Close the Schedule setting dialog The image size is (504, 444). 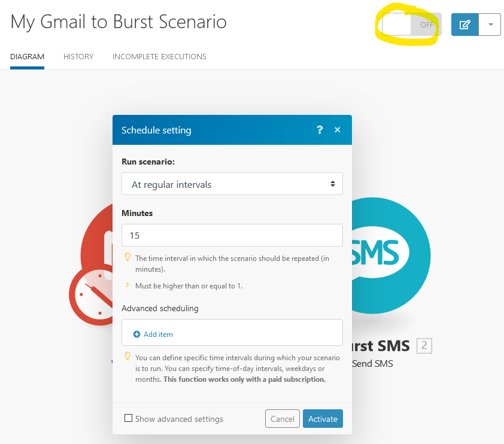coord(337,130)
